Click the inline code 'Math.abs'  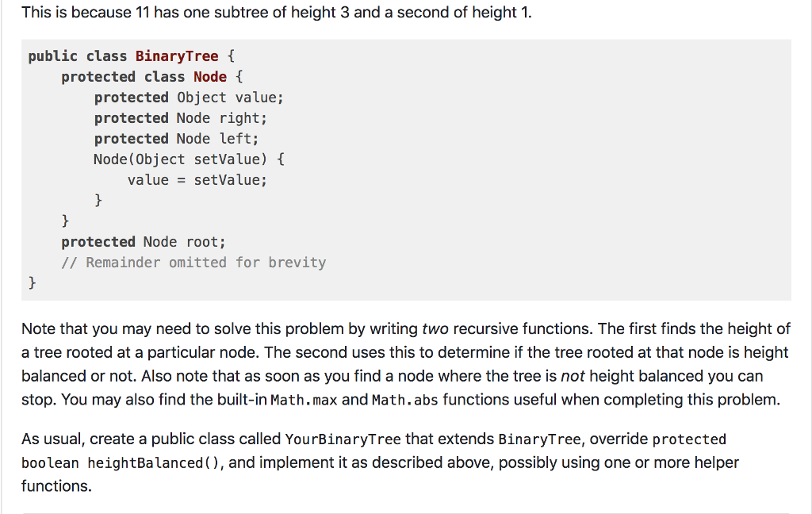[x=404, y=400]
